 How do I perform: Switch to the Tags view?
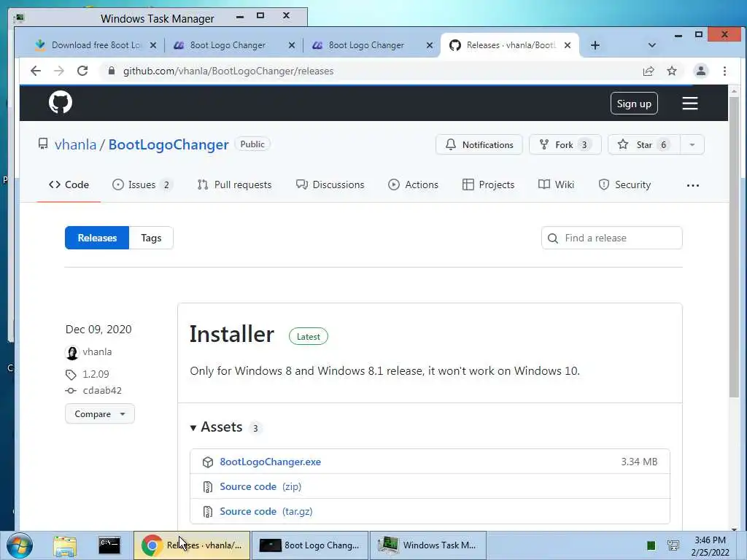point(151,238)
